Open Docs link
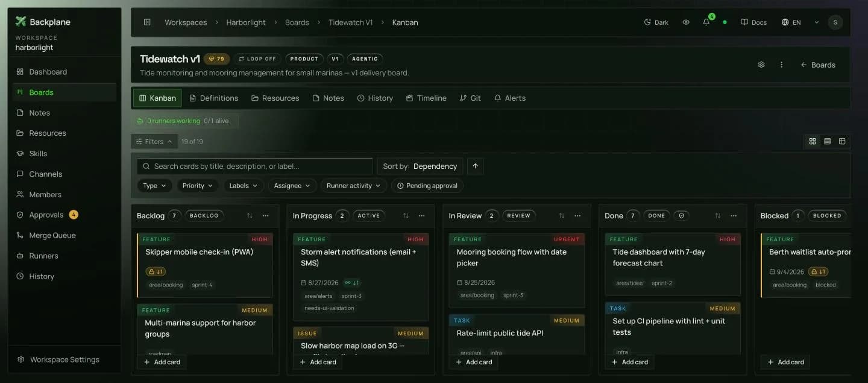Screen dimensions: 868x383 [754, 22]
